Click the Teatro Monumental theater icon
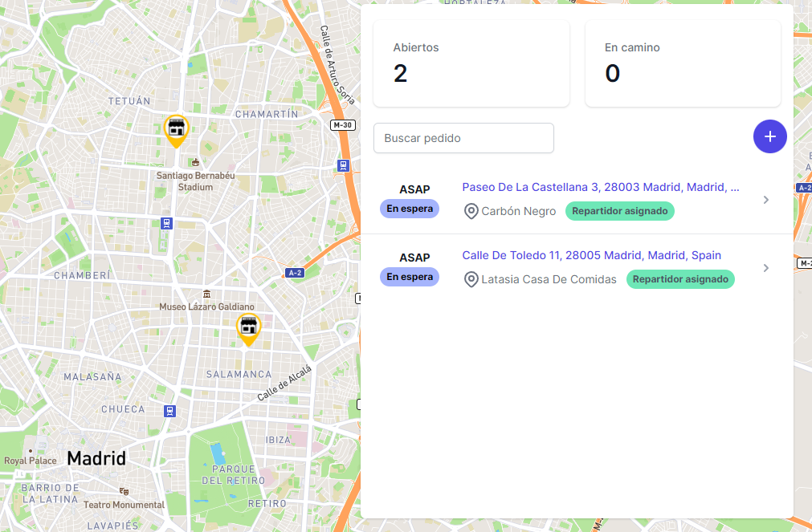Image resolution: width=812 pixels, height=532 pixels. click(x=124, y=491)
